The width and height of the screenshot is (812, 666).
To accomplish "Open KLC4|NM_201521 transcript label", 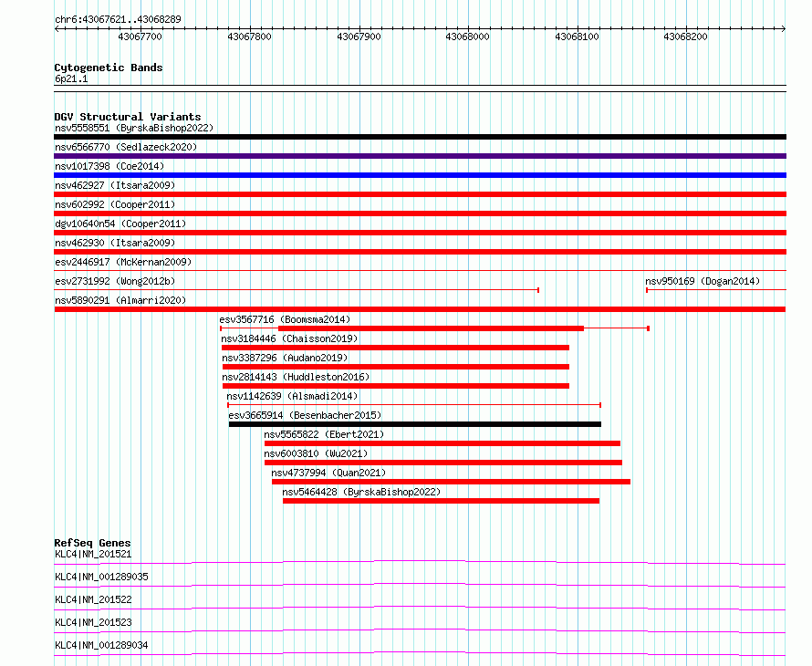I will click(93, 554).
